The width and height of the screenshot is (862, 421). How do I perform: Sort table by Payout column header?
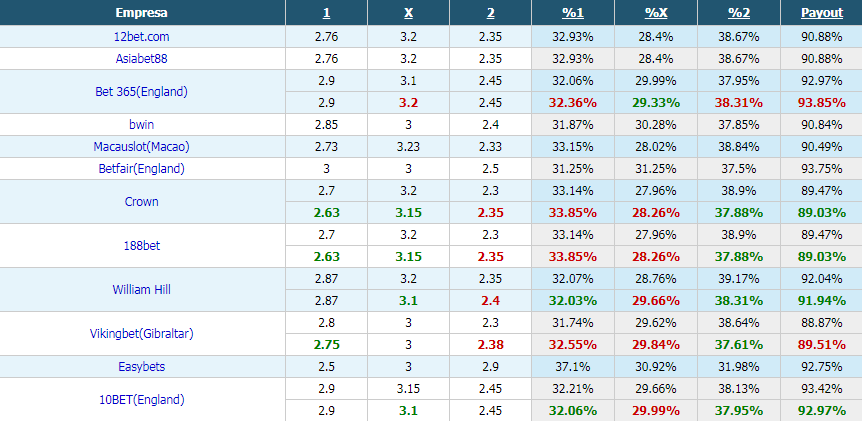click(x=822, y=13)
